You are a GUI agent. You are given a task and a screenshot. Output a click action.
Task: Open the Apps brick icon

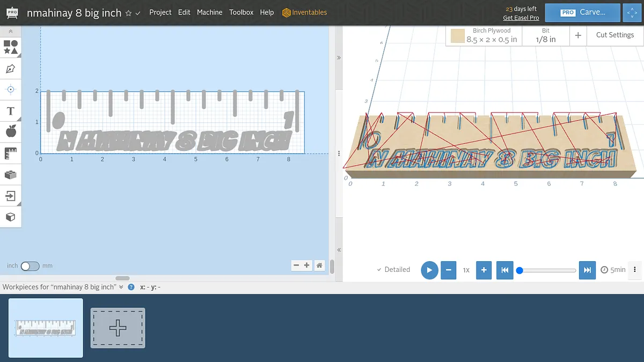click(x=10, y=174)
